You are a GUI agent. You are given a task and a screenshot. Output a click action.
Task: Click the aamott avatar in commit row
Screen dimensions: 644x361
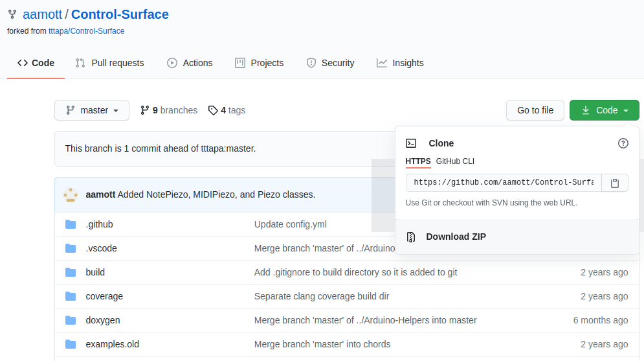[71, 195]
